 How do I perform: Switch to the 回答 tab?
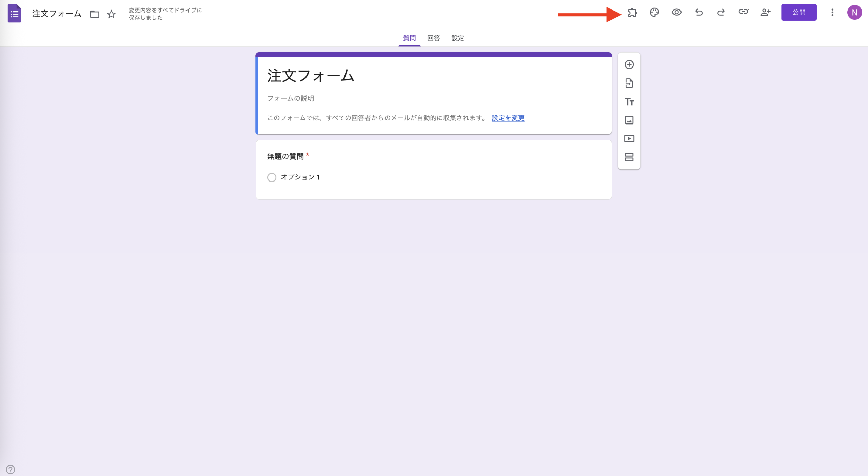(x=433, y=38)
